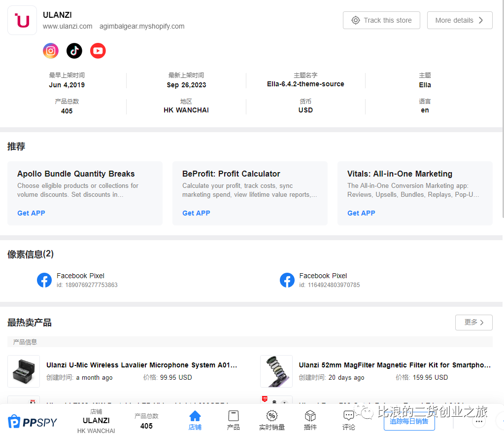Open ULANZI's YouTube channel icon
Image resolution: width=504 pixels, height=434 pixels.
[x=98, y=51]
